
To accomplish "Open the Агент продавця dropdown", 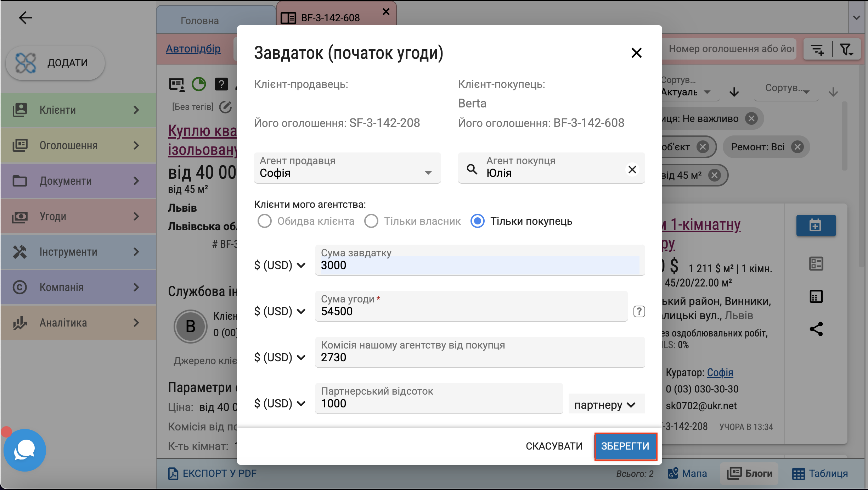I will pos(347,168).
